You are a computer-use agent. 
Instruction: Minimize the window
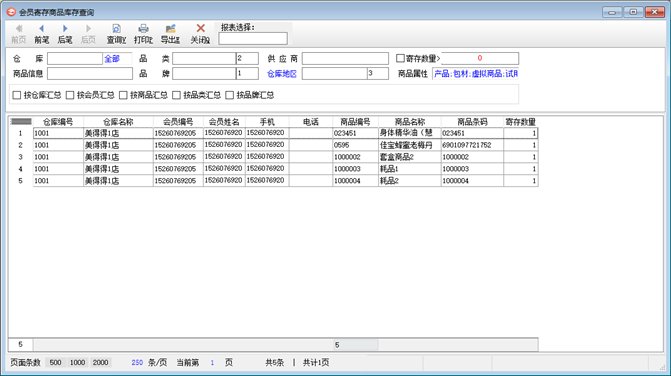(612, 12)
